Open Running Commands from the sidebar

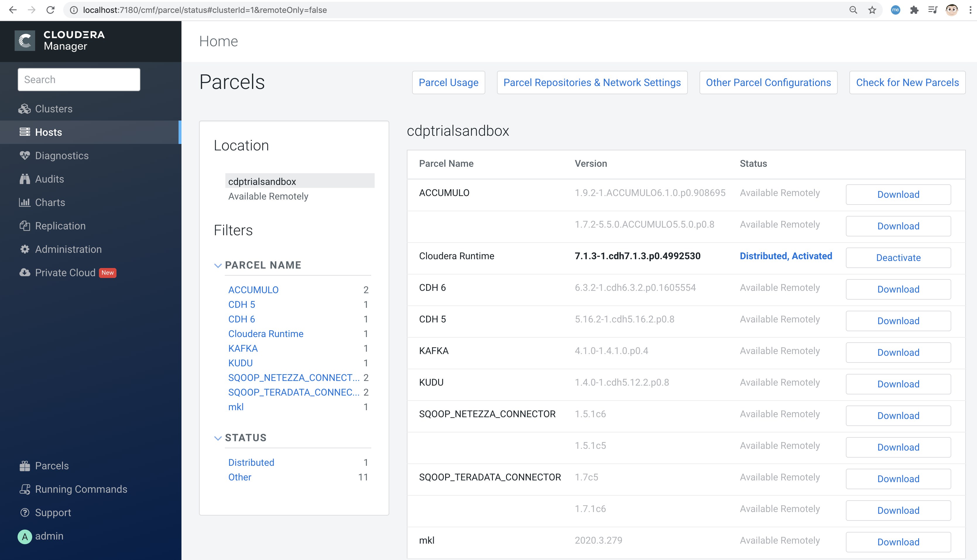81,489
